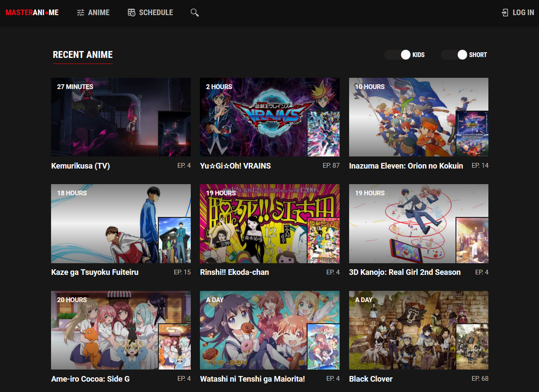Image resolution: width=539 pixels, height=392 pixels.
Task: Click the Kemurikusa small poster inset
Action: point(174,134)
